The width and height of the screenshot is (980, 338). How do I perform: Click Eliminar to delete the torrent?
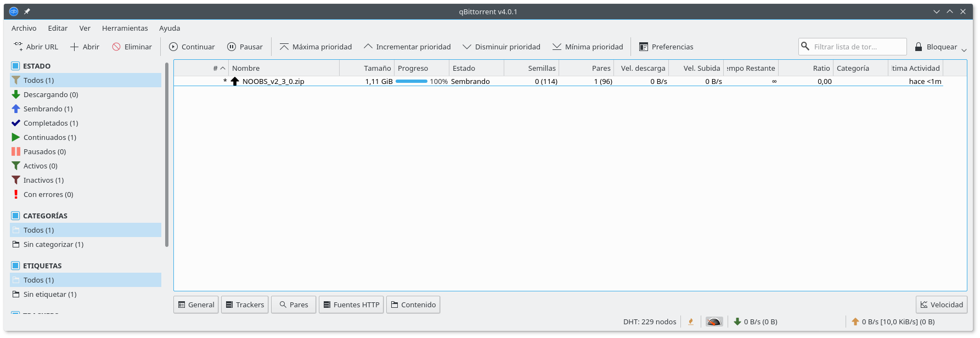click(132, 47)
